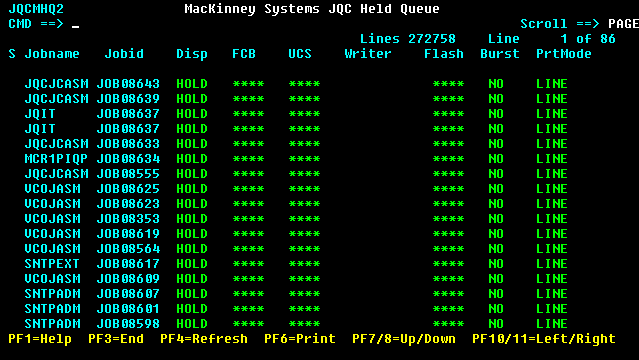The image size is (639, 360).
Task: Select job ID JOB08633
Action: (128, 144)
